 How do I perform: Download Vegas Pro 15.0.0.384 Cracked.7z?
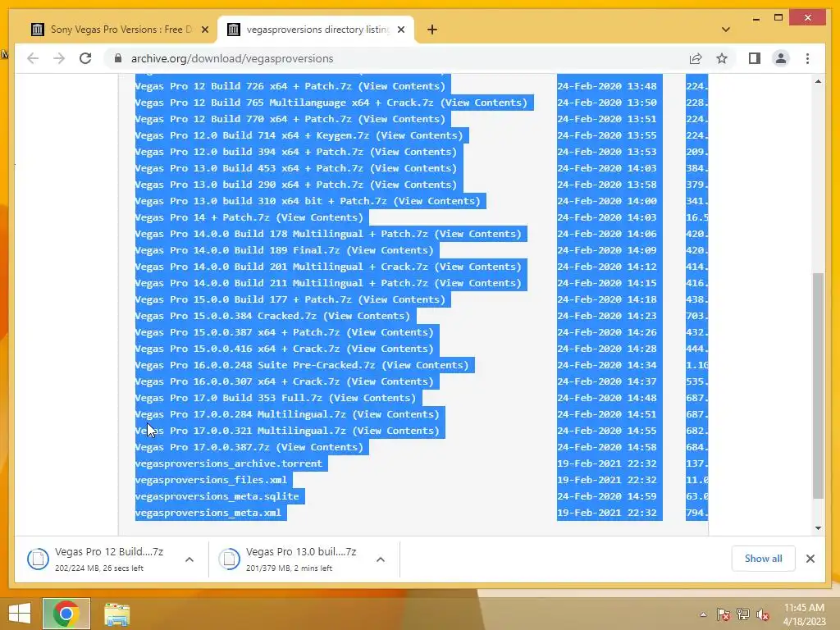[226, 316]
